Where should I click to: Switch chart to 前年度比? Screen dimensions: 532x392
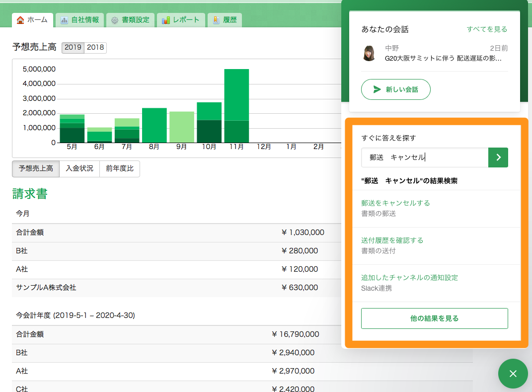point(119,169)
